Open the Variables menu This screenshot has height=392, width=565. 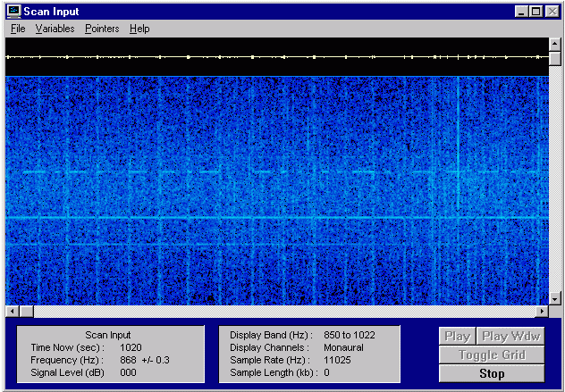pos(55,29)
